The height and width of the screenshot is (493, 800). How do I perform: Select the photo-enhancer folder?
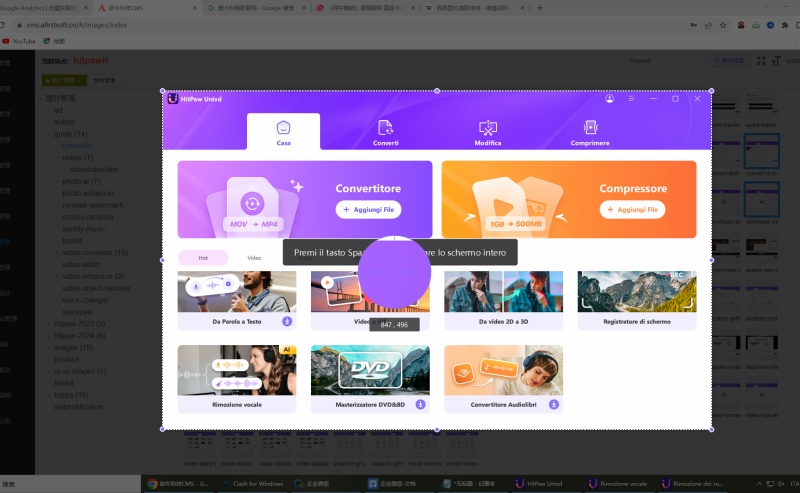(88, 193)
